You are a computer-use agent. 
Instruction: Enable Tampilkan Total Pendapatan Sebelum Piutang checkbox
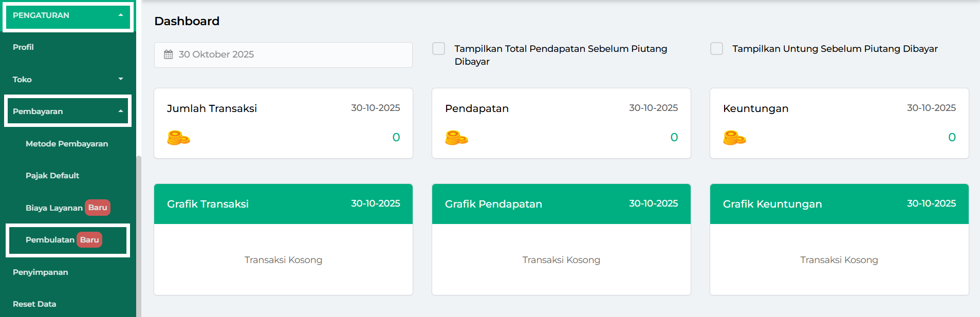pyautogui.click(x=439, y=49)
